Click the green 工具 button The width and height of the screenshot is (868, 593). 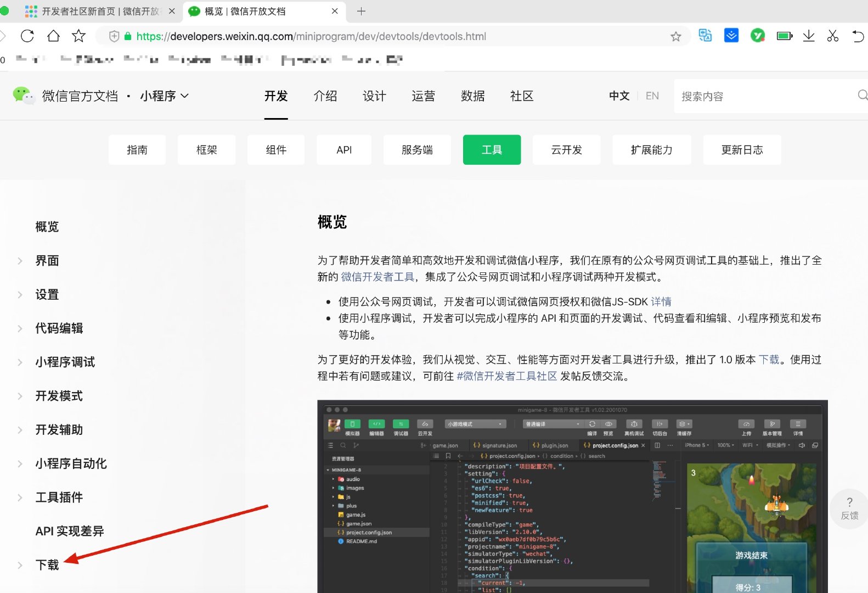tap(492, 150)
